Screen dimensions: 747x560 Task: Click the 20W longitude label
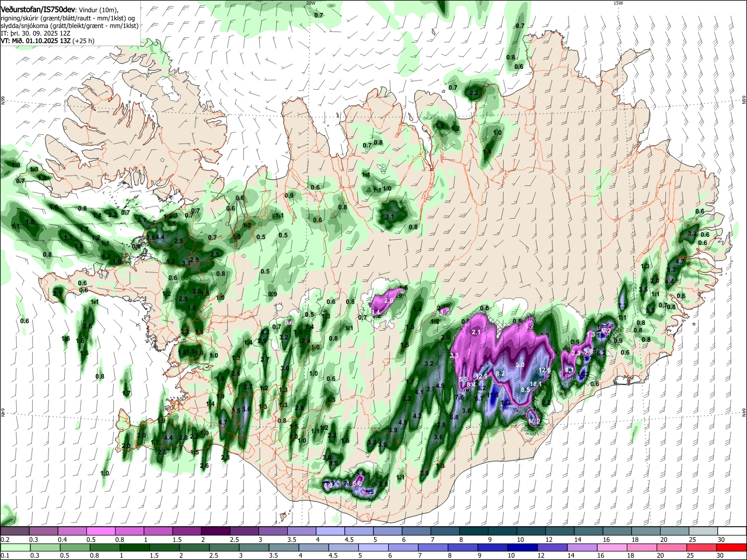pos(310,3)
